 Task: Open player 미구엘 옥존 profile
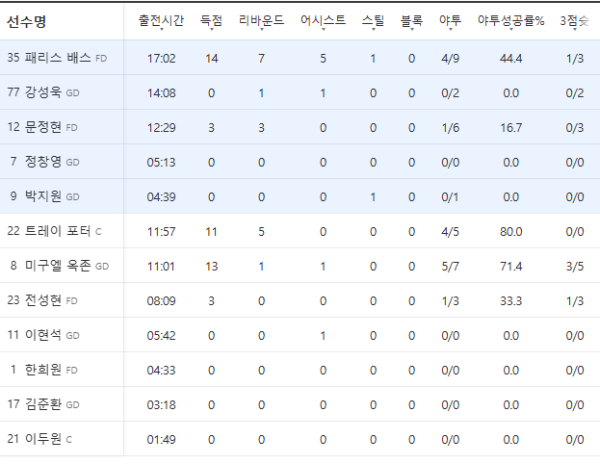click(58, 265)
